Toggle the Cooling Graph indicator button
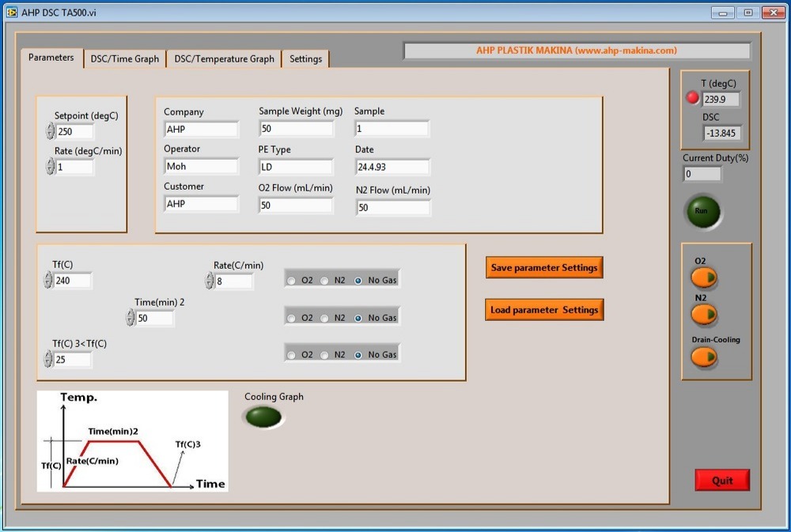 pos(263,417)
